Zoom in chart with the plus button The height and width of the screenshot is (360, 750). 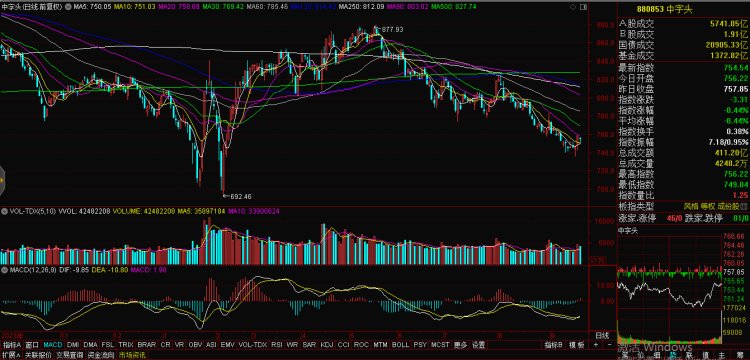click(x=596, y=345)
